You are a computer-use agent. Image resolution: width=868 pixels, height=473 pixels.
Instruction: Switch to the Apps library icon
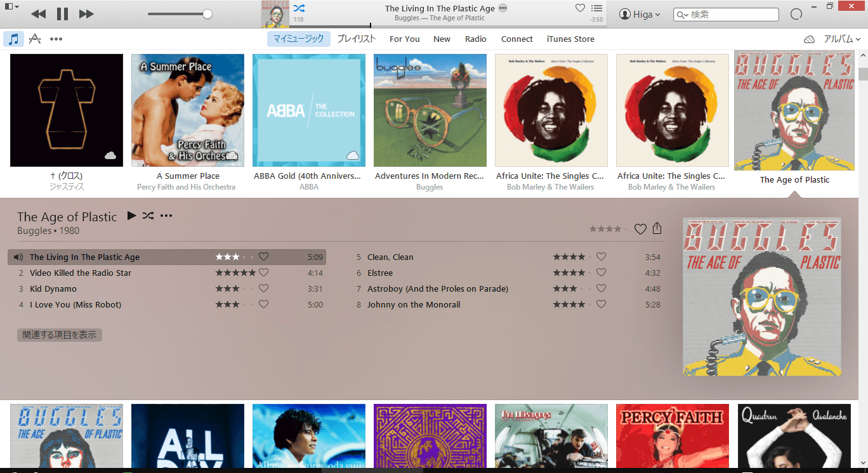(x=35, y=39)
